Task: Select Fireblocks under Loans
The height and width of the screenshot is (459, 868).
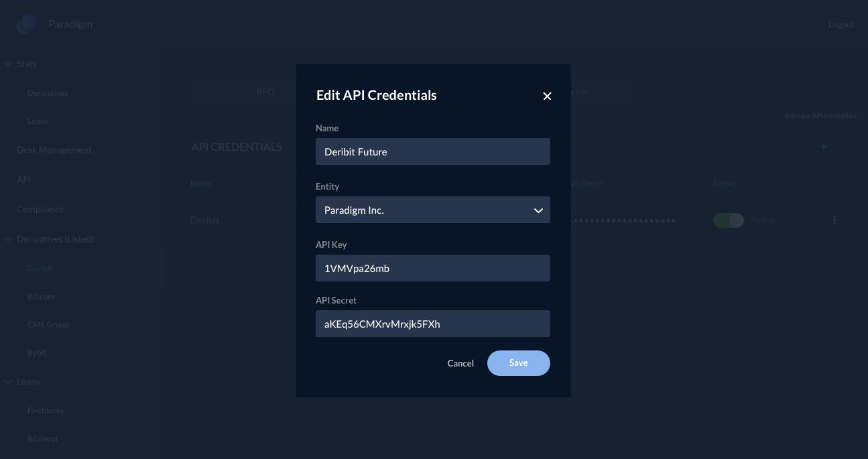Action: pyautogui.click(x=46, y=410)
